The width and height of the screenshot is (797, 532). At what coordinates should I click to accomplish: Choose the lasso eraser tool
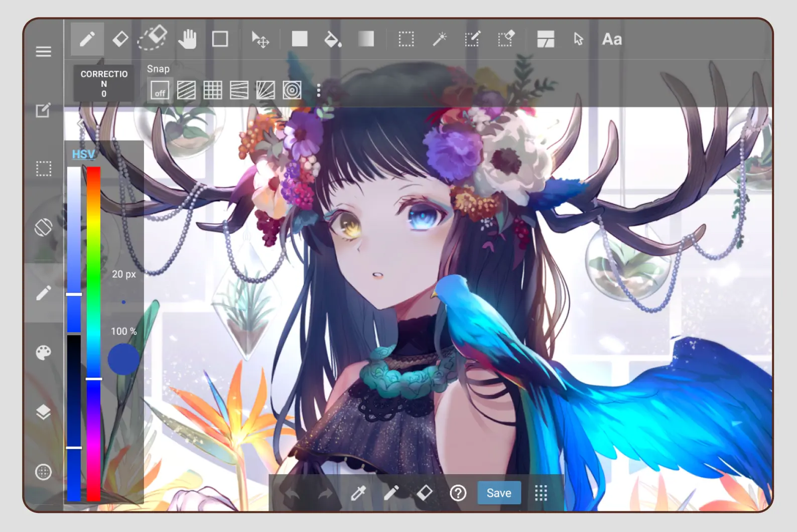pyautogui.click(x=153, y=38)
